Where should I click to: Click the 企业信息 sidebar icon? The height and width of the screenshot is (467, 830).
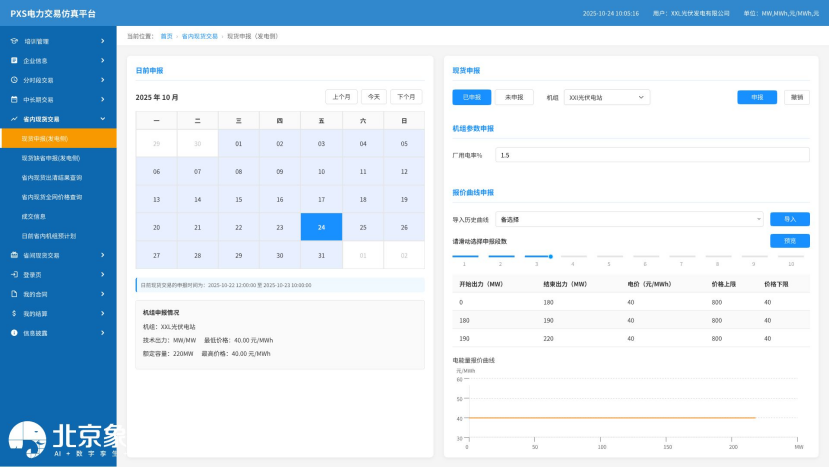click(14, 61)
